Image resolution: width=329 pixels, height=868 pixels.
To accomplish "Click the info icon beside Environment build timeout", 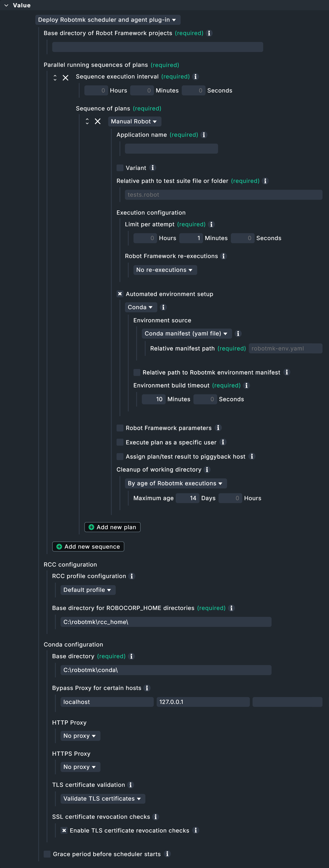I will tap(246, 386).
